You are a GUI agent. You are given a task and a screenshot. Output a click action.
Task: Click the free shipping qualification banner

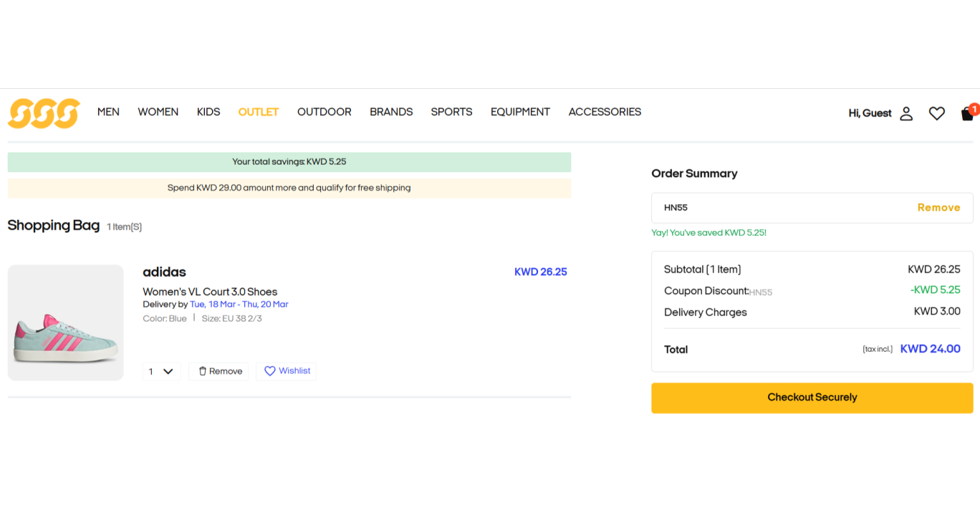(x=289, y=188)
